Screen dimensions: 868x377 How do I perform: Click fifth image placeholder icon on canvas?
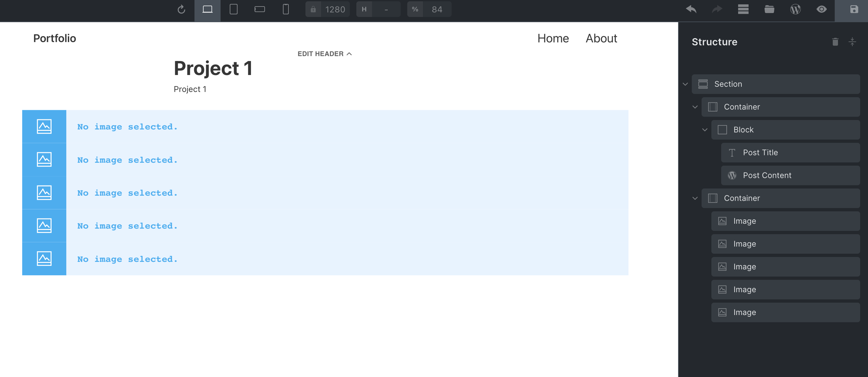[44, 259]
